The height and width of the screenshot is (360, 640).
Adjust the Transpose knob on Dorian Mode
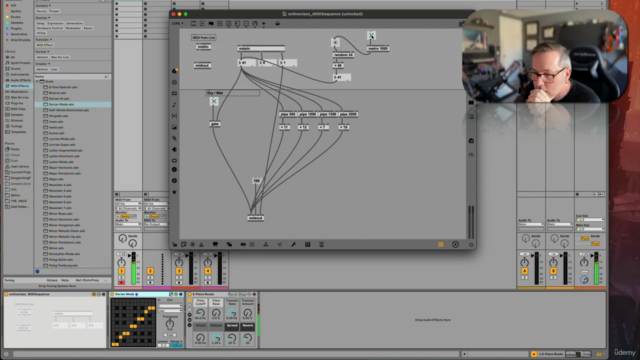pyautogui.click(x=170, y=324)
